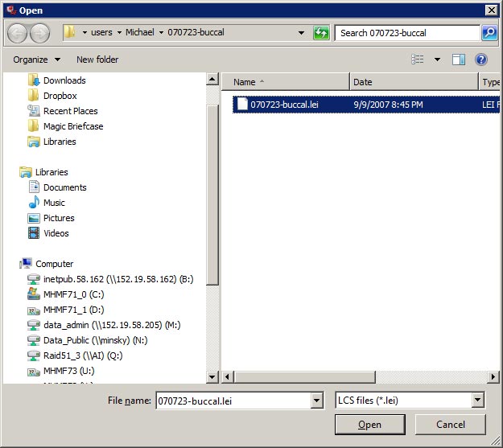Viewport: 503px width, 448px height.
Task: Expand the File name dropdown arrow
Action: (x=316, y=400)
